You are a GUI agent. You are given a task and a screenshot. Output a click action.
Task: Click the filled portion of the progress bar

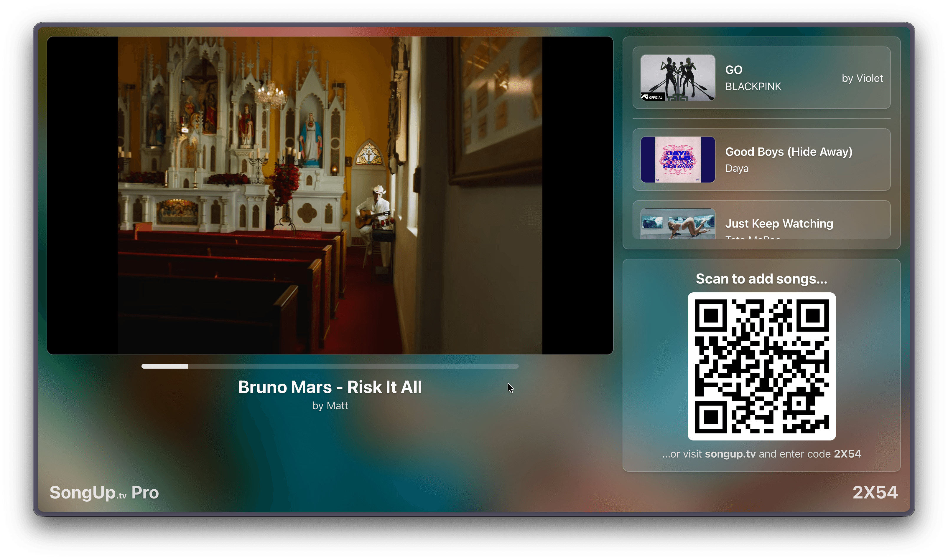(x=164, y=366)
